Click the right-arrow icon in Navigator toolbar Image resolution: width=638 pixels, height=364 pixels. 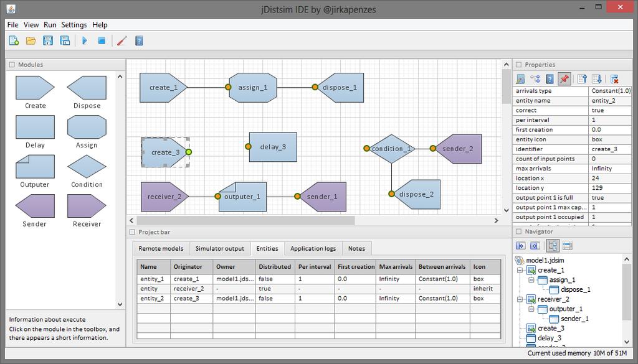click(x=520, y=245)
